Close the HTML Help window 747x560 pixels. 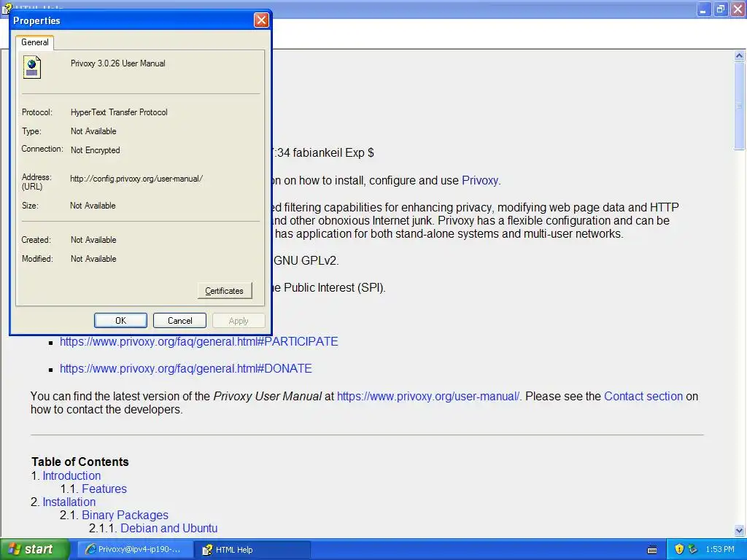pyautogui.click(x=738, y=9)
